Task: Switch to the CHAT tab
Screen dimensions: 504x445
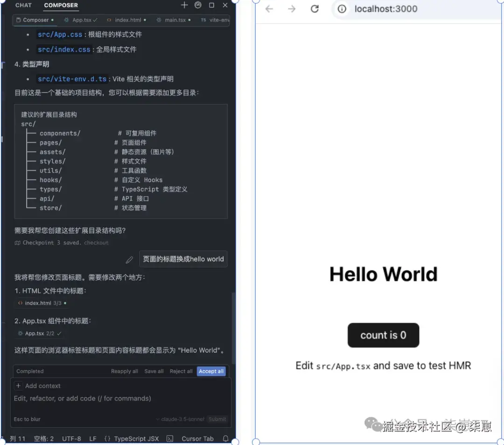Action: [x=23, y=5]
